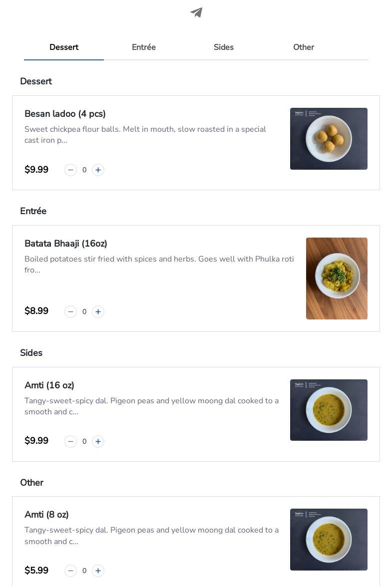Go to the Other tab
Screen dimensions: 392x586
coord(304,47)
